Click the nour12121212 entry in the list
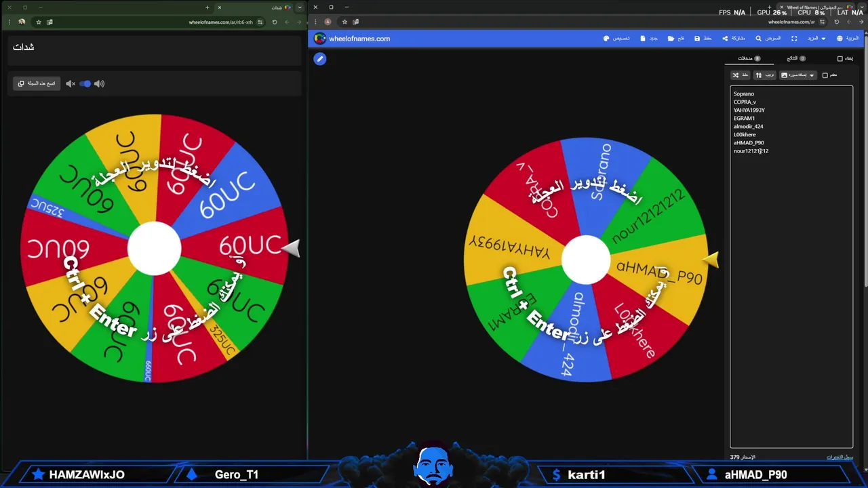Viewport: 868px width, 488px height. click(751, 151)
